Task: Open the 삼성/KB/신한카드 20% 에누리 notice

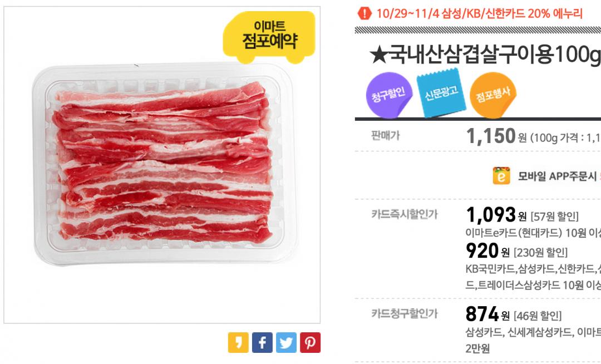Action: point(479,14)
